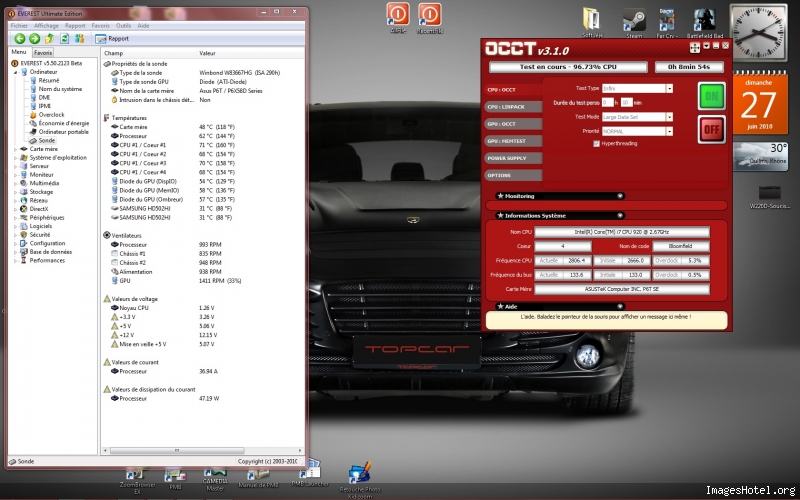Switch to the Favoris tab in sidebar
This screenshot has width=800, height=500.
[43, 52]
